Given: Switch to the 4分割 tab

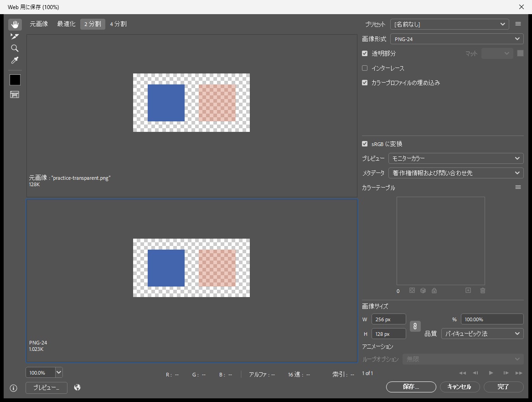Looking at the screenshot, I should pyautogui.click(x=118, y=24).
